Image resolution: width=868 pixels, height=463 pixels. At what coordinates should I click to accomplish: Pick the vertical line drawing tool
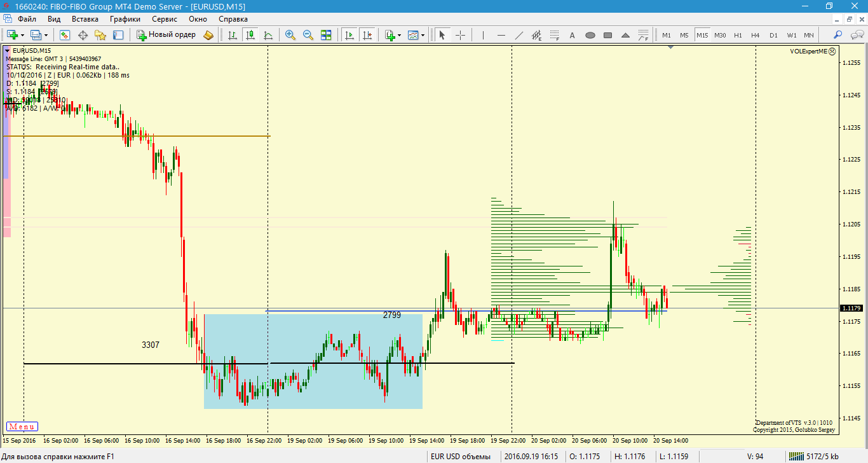[484, 35]
